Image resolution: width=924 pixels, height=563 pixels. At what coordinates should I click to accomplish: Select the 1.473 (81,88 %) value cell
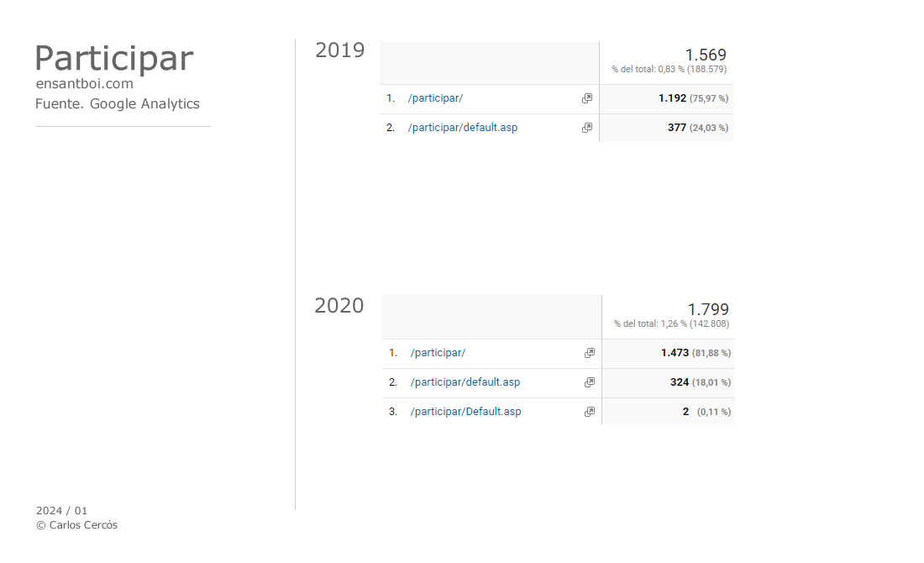pyautogui.click(x=696, y=353)
